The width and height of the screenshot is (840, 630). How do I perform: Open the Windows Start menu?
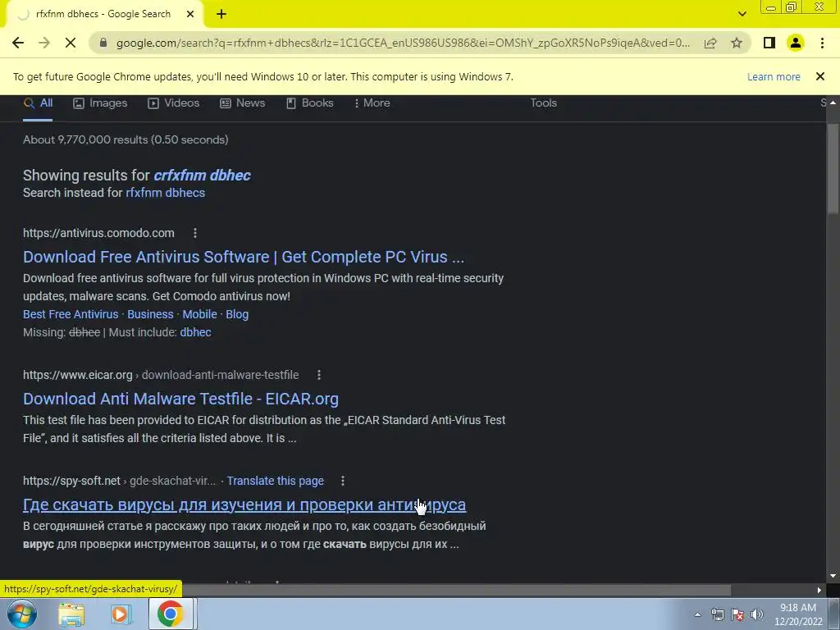[x=21, y=614]
